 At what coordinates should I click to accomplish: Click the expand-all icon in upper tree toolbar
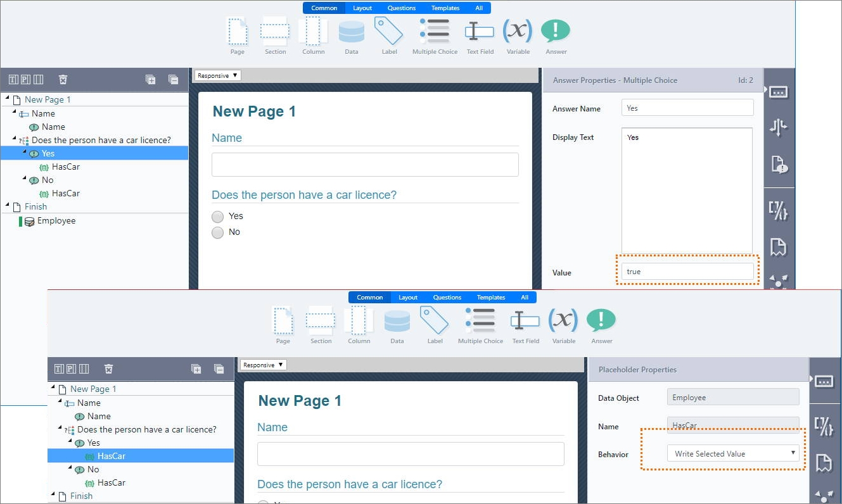[150, 79]
